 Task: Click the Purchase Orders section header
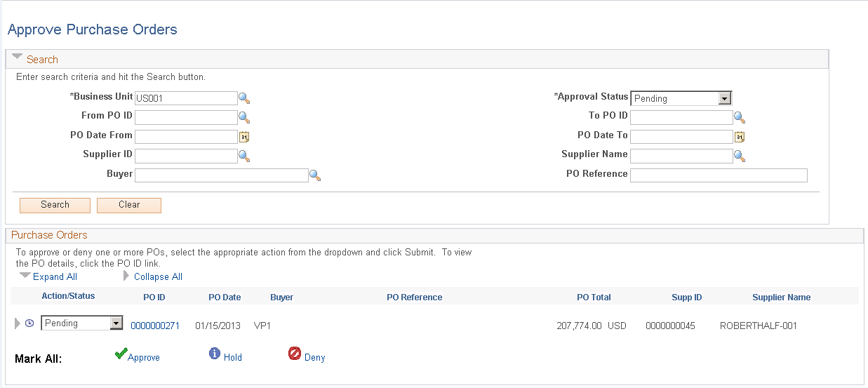tap(49, 235)
